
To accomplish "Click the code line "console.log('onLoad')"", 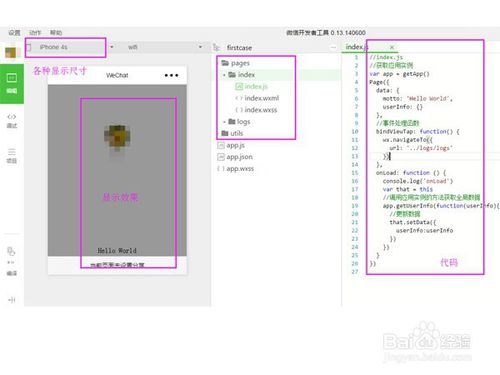I will pos(418,181).
